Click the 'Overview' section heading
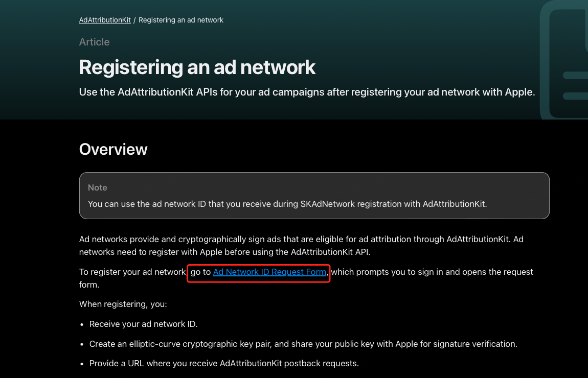588x378 pixels. pyautogui.click(x=113, y=150)
